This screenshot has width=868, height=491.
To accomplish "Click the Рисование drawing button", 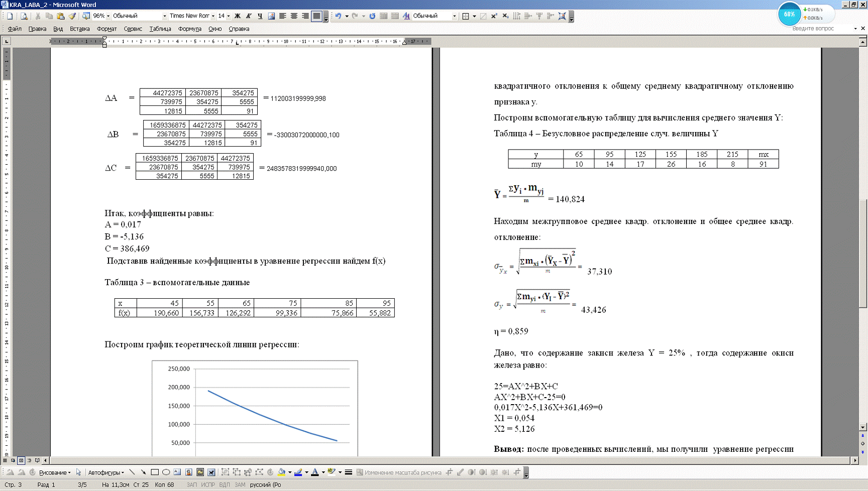I will 54,472.
